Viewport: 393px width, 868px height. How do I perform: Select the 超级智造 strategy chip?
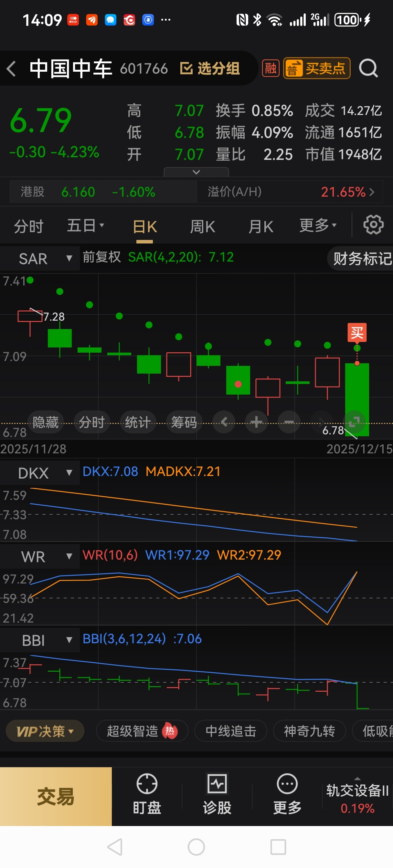click(142, 731)
